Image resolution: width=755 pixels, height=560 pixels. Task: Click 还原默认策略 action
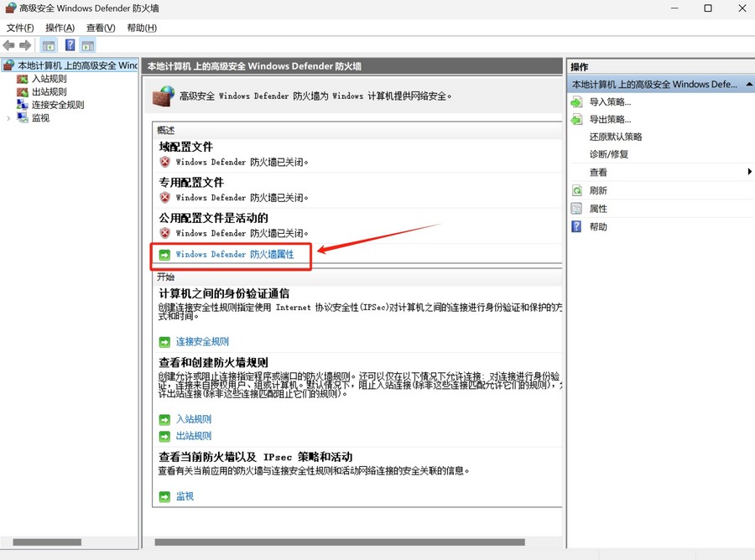coord(616,137)
